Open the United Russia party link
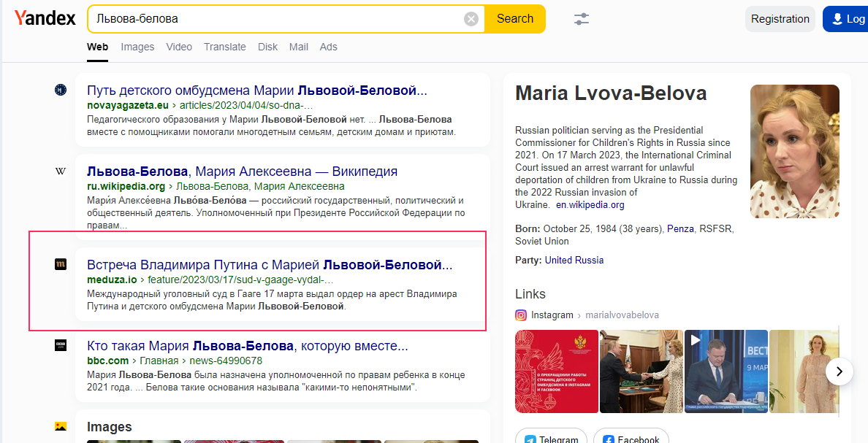The height and width of the screenshot is (443, 868). tap(574, 260)
